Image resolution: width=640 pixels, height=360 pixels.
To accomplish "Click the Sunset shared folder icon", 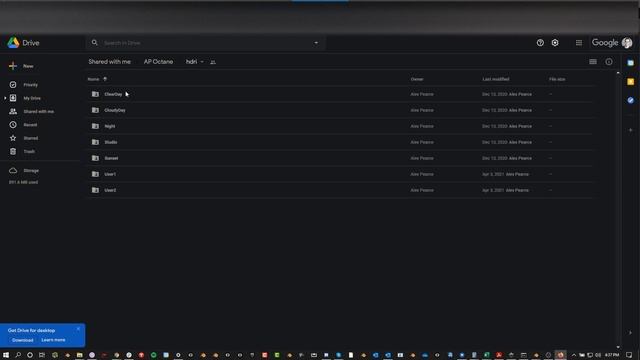I will [95, 158].
